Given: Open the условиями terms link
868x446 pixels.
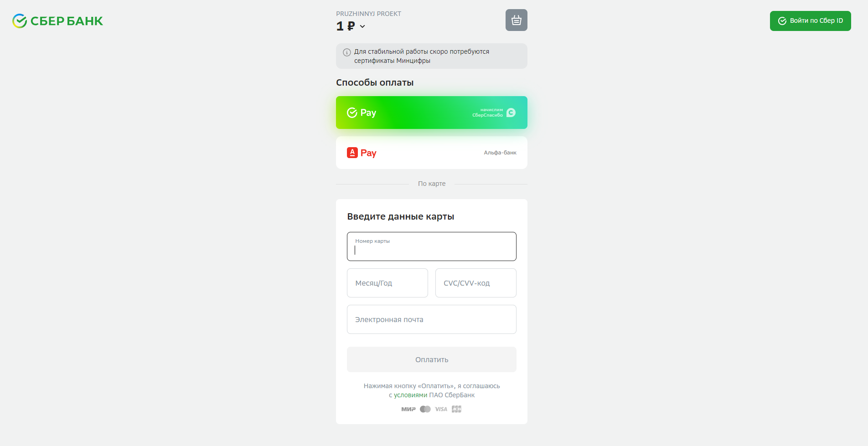Looking at the screenshot, I should point(410,395).
